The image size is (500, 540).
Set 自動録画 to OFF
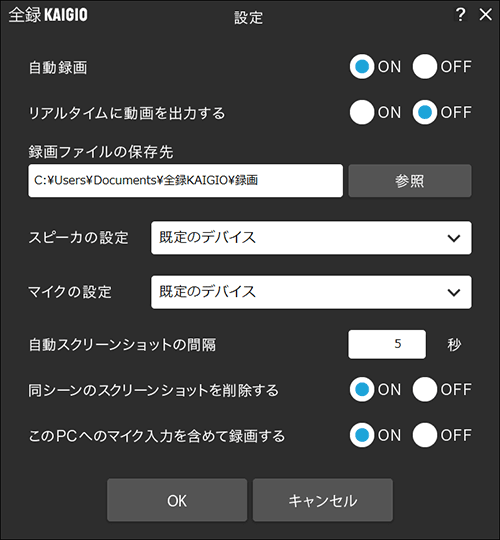(x=425, y=66)
